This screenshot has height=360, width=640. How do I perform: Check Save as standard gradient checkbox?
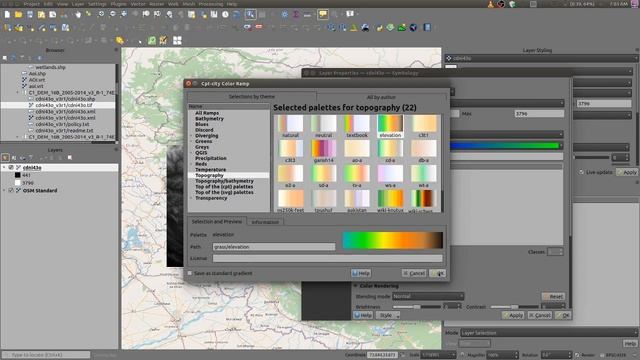coord(190,273)
